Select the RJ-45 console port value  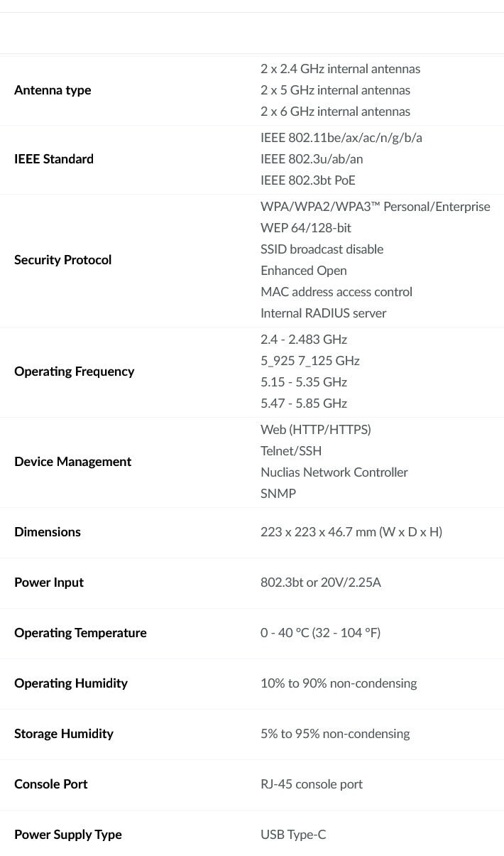tap(312, 784)
